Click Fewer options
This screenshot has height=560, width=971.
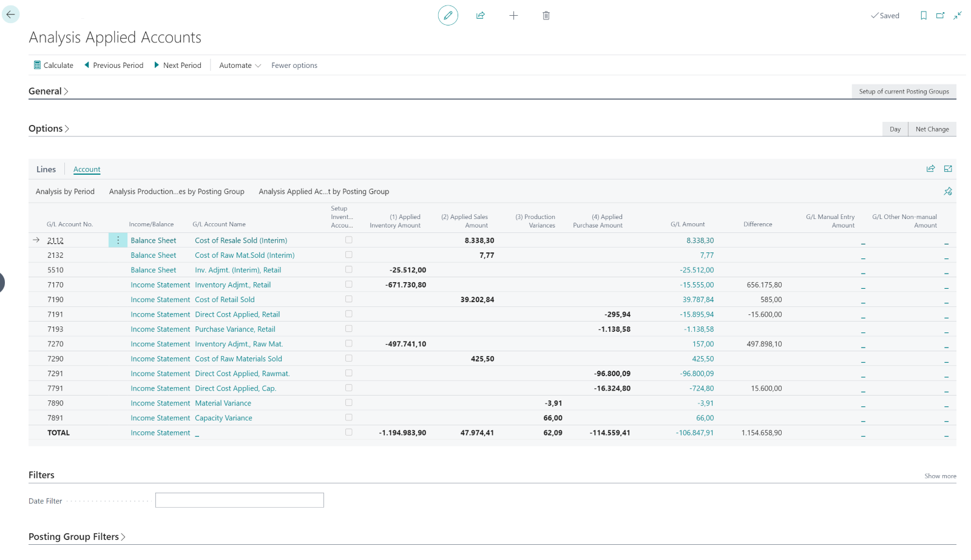coord(294,65)
